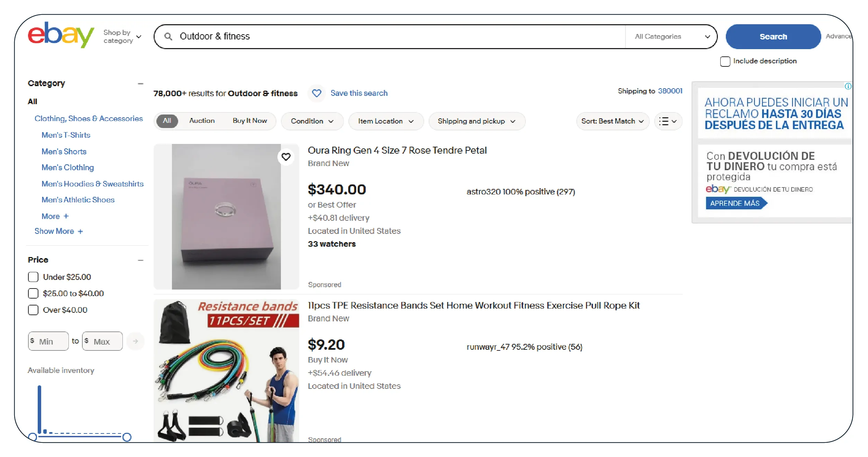
Task: Enable the Include description checkbox
Action: pos(725,62)
